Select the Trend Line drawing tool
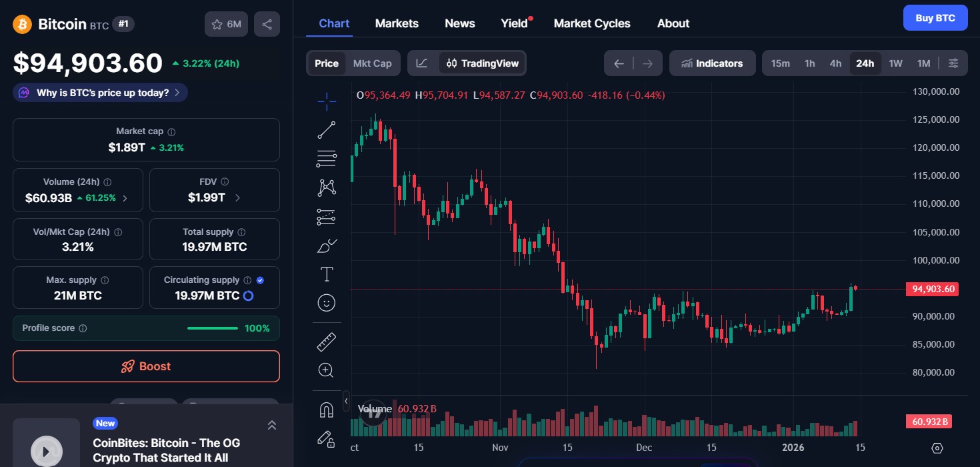This screenshot has width=980, height=467. tap(326, 130)
